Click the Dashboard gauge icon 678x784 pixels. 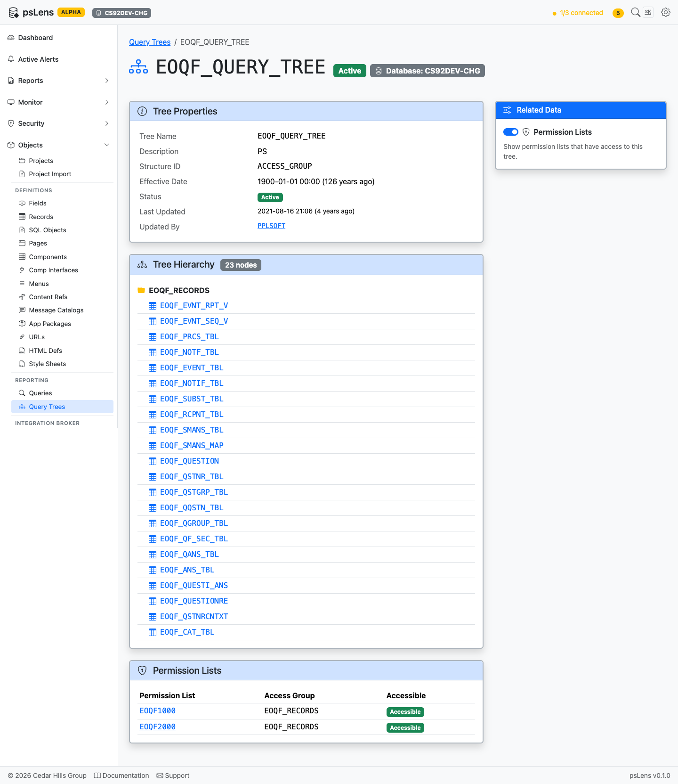[x=11, y=38]
